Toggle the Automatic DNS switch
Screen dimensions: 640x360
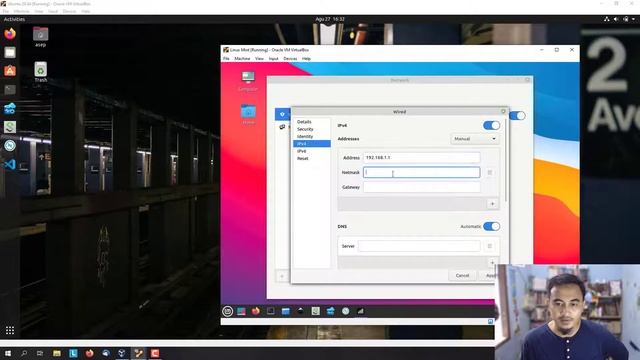(491, 227)
